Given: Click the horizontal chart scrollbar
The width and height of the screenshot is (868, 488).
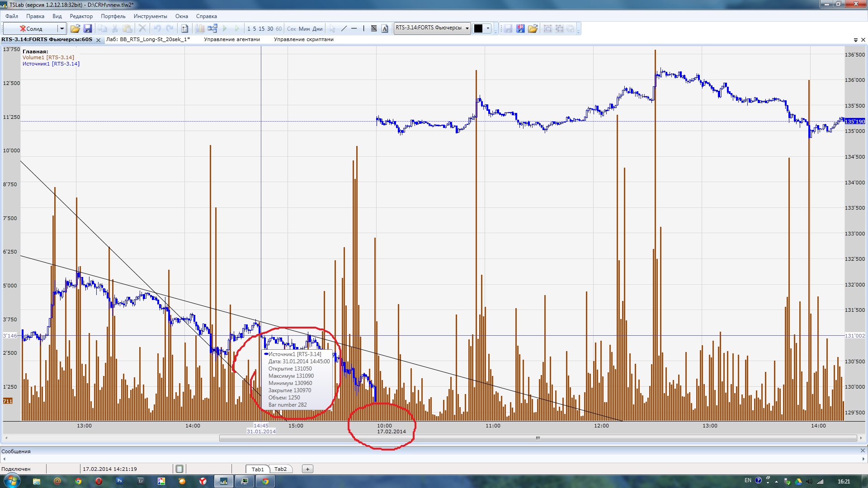Looking at the screenshot, I should (538, 438).
